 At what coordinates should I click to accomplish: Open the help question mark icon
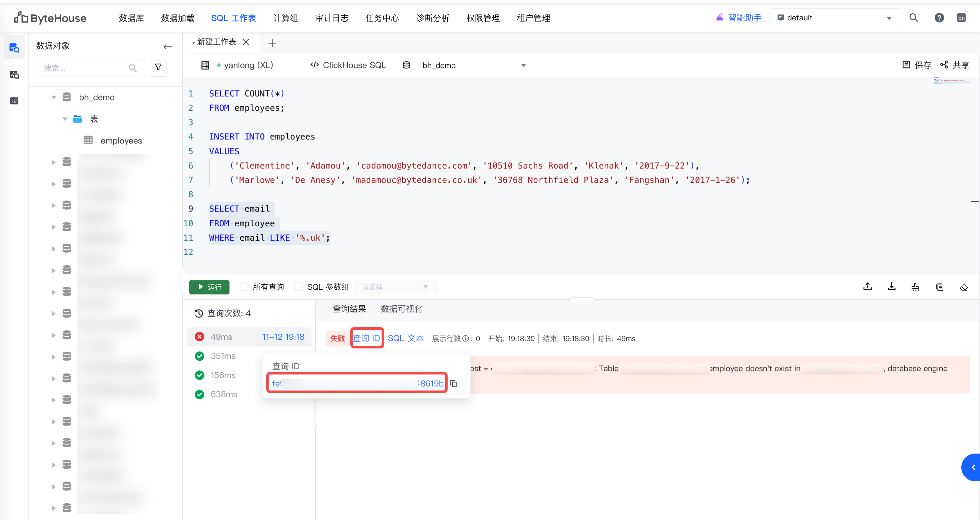[x=939, y=18]
